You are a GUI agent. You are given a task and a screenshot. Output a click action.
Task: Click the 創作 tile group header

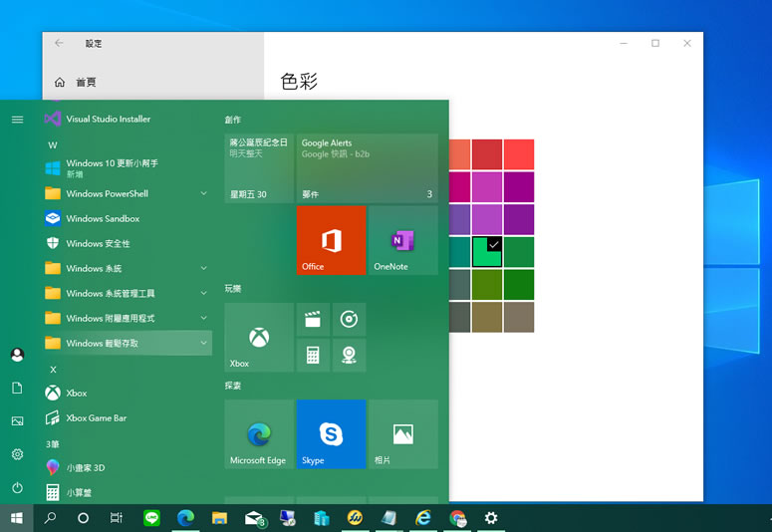click(x=232, y=120)
